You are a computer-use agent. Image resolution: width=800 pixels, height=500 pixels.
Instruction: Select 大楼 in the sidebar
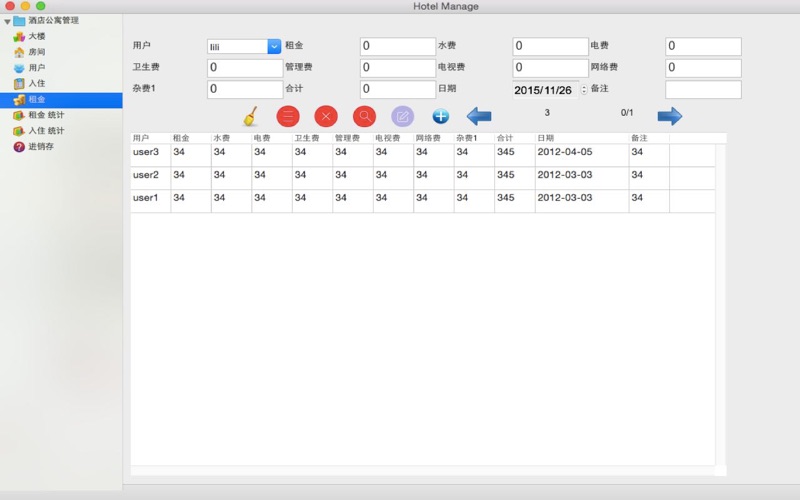(x=37, y=36)
